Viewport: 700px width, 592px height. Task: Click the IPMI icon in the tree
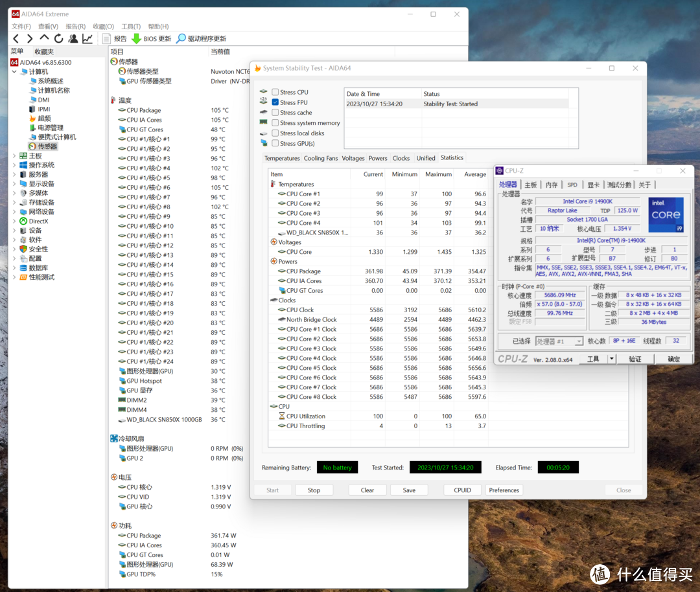pyautogui.click(x=32, y=109)
